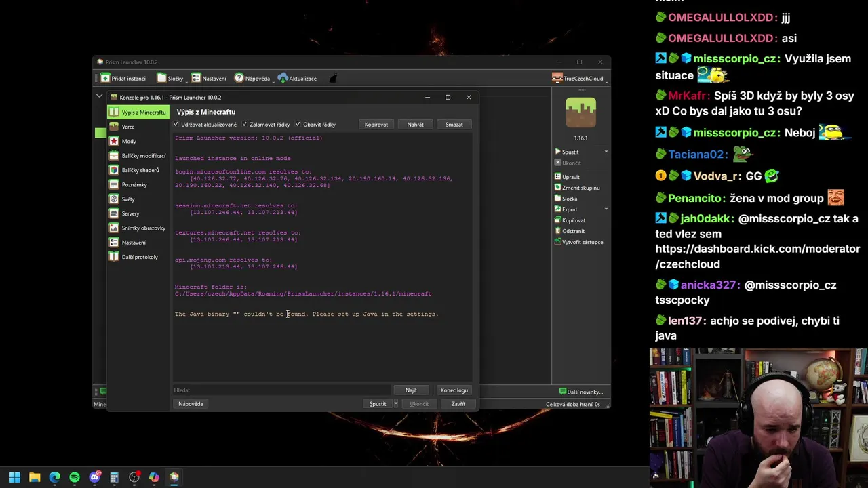Viewport: 868px width, 488px height.
Task: Click Spustit button at console bottom
Action: point(378,404)
